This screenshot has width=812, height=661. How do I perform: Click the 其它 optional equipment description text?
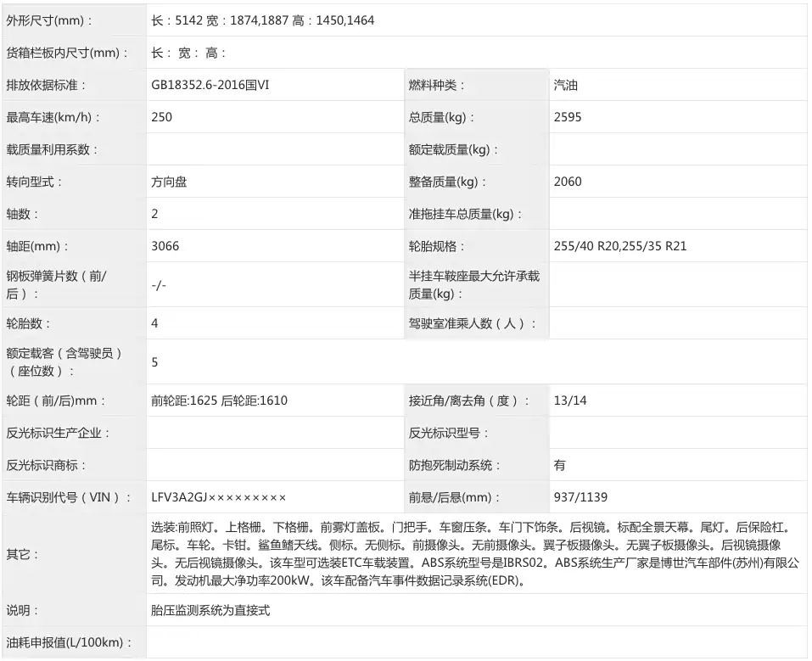tap(472, 554)
